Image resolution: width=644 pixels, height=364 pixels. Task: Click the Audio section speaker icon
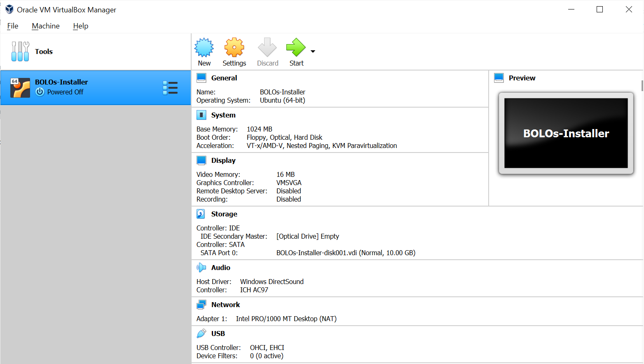click(x=201, y=268)
